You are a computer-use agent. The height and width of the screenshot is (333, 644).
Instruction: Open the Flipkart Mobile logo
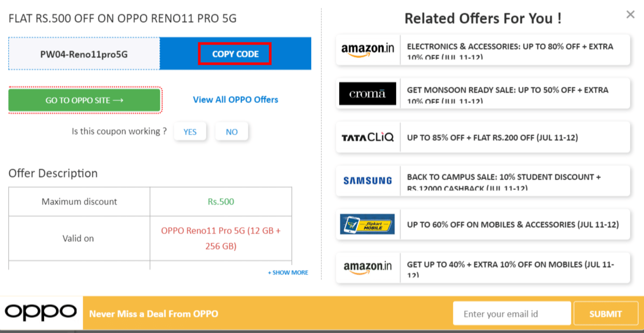368,224
